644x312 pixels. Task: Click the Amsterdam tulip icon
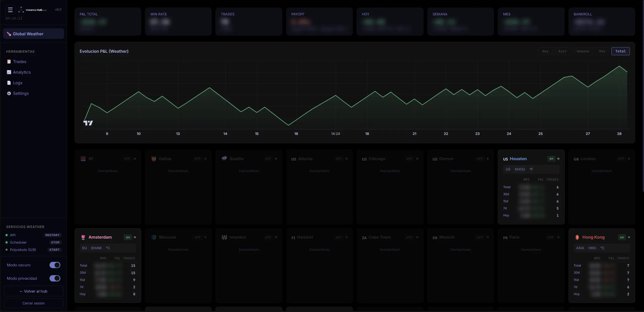83,237
